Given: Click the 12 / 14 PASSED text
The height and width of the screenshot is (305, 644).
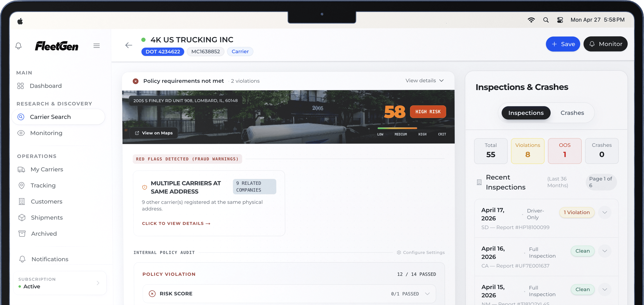Looking at the screenshot, I should 416,274.
